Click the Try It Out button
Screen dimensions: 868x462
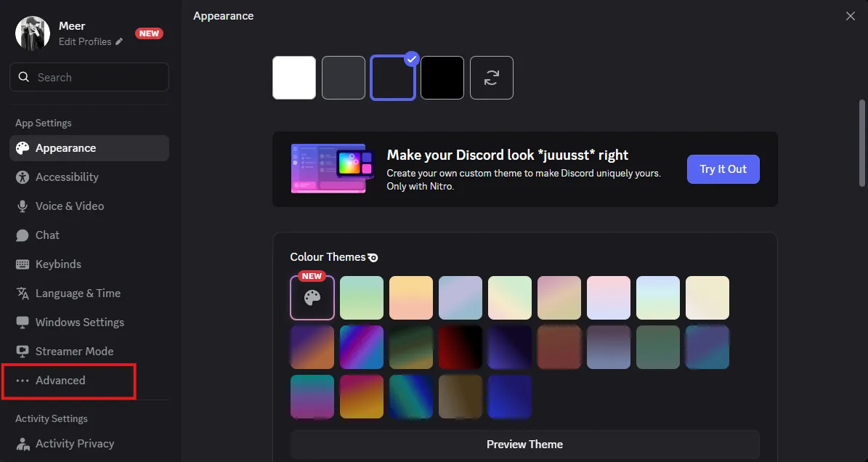[723, 169]
